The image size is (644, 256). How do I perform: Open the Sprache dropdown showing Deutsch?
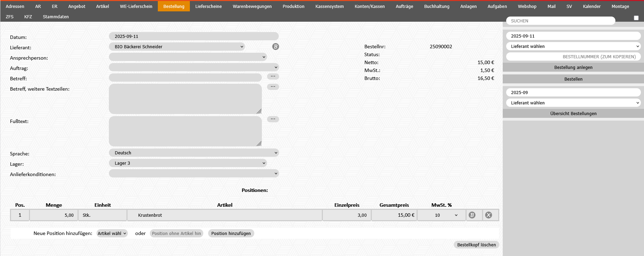pos(194,153)
